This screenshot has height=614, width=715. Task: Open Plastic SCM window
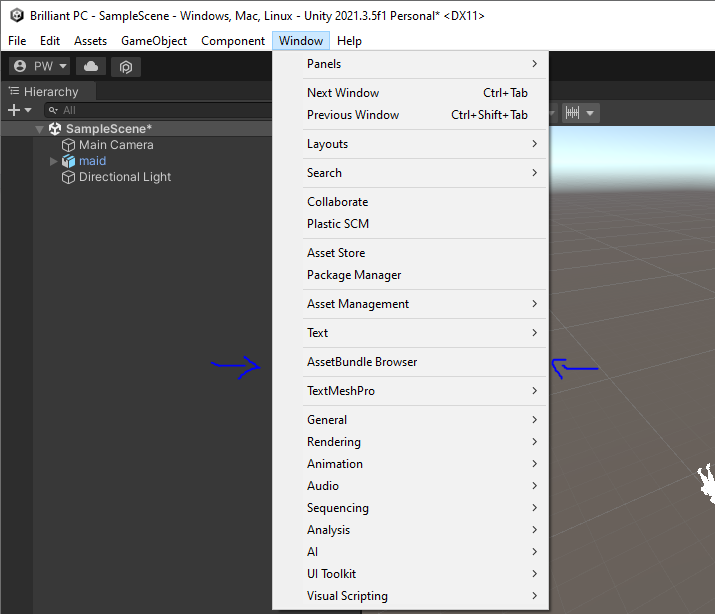click(410, 224)
